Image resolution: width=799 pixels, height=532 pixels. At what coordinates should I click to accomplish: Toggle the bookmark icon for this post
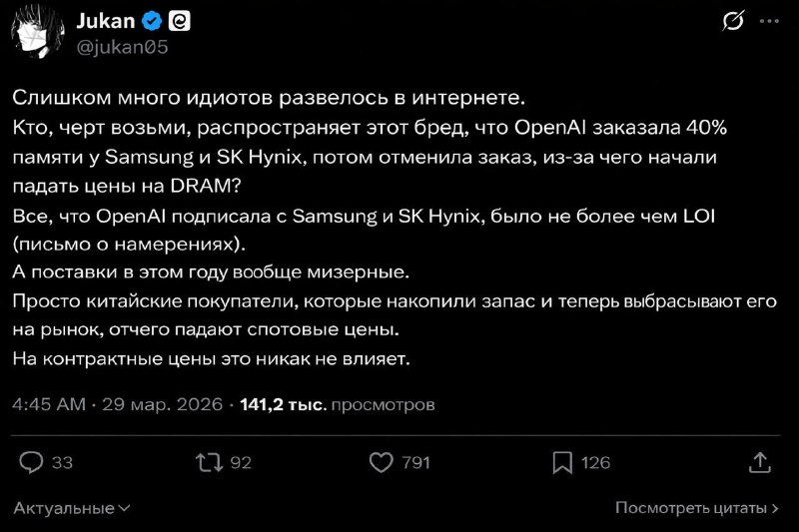point(562,462)
